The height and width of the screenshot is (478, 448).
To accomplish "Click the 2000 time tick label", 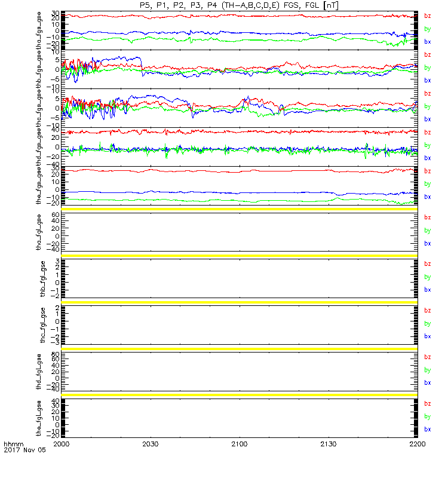I will tap(62, 444).
